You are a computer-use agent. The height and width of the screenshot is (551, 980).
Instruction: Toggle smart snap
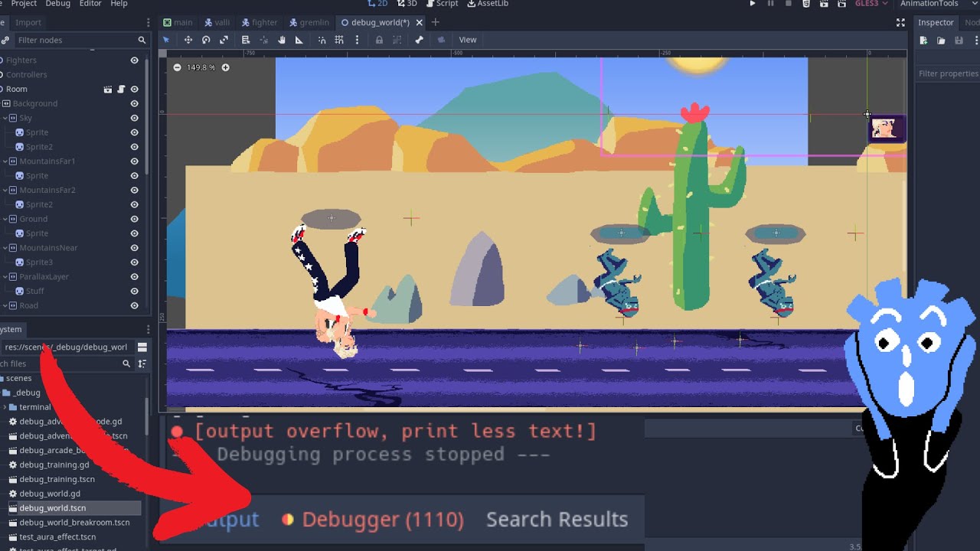[322, 40]
